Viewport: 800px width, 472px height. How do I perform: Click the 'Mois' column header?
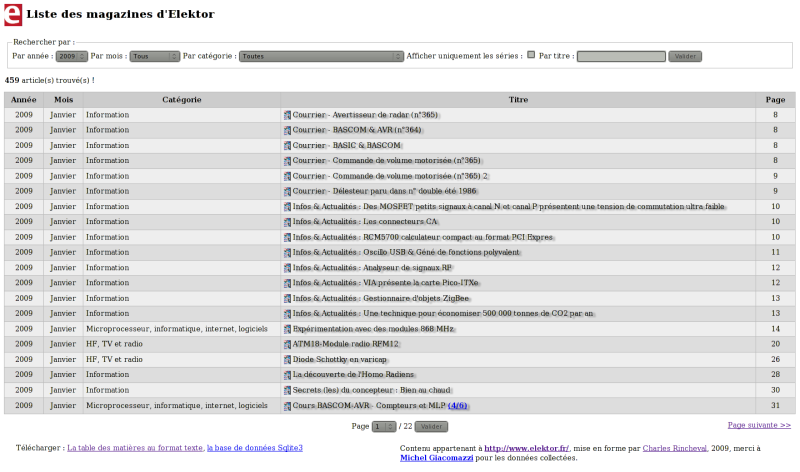click(x=63, y=100)
